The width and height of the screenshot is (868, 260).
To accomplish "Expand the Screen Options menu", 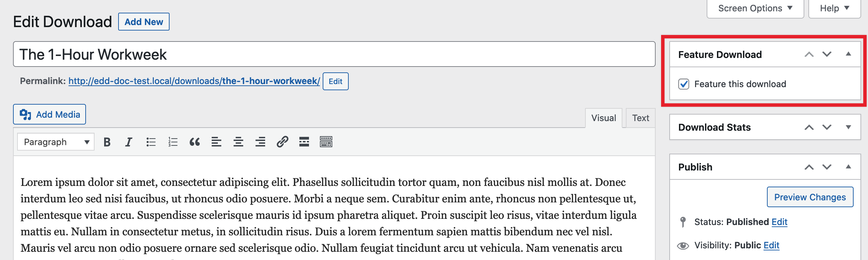I will coord(755,8).
